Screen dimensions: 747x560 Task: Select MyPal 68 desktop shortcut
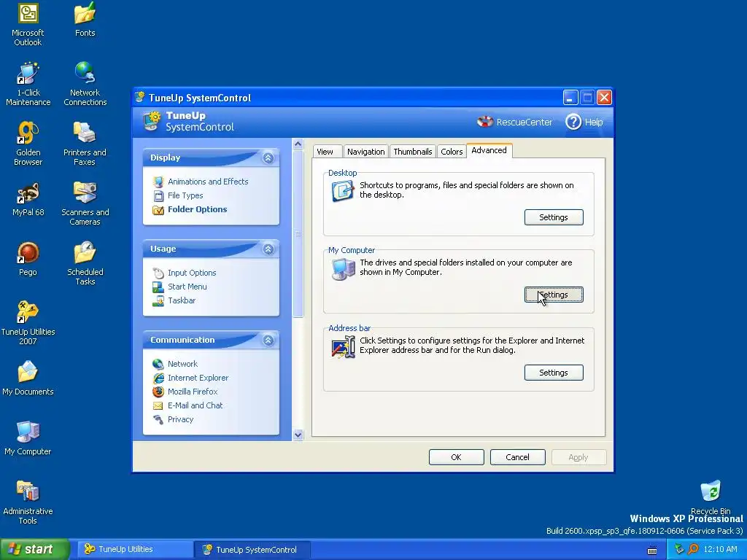(x=28, y=199)
